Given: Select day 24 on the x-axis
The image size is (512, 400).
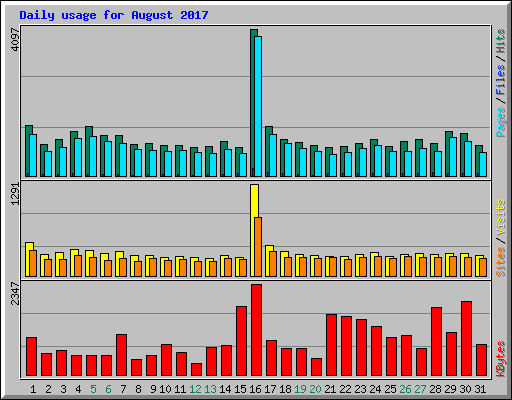Looking at the screenshot, I should (x=375, y=389).
